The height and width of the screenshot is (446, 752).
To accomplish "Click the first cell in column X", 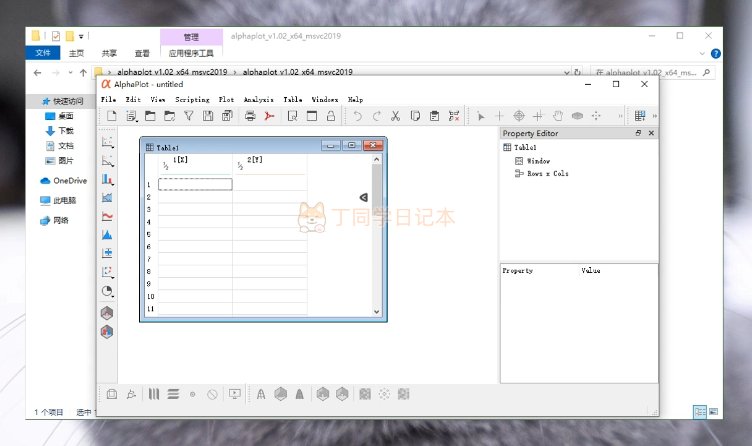I will (195, 184).
